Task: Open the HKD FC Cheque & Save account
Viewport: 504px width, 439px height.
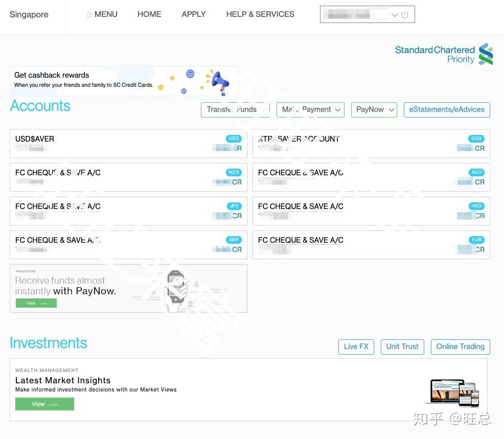Action: point(371,211)
